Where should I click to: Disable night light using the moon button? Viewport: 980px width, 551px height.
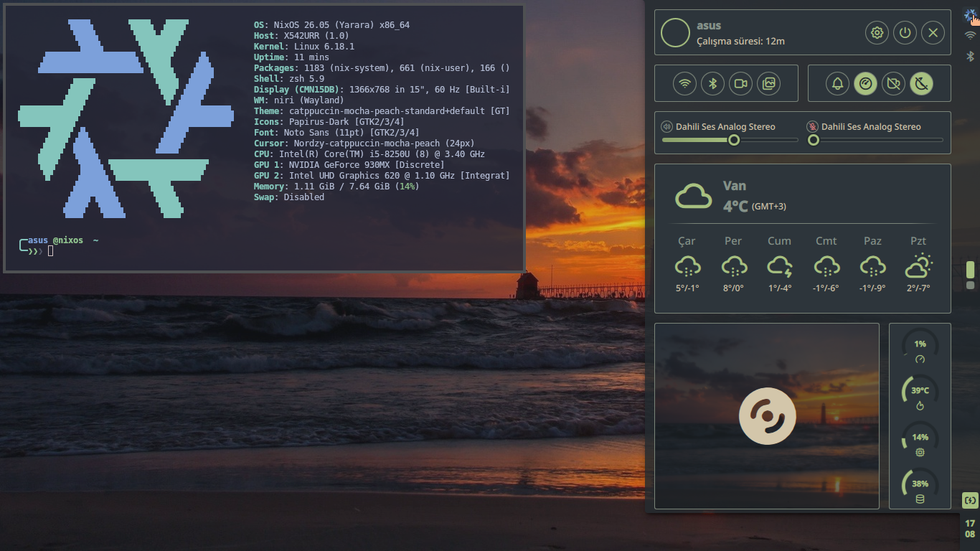(x=922, y=84)
